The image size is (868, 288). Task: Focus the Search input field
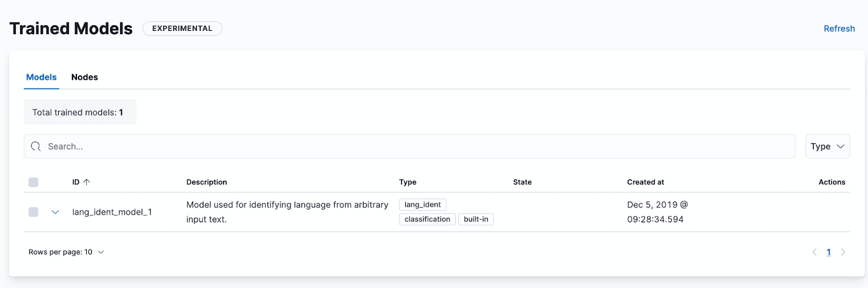tap(412, 146)
